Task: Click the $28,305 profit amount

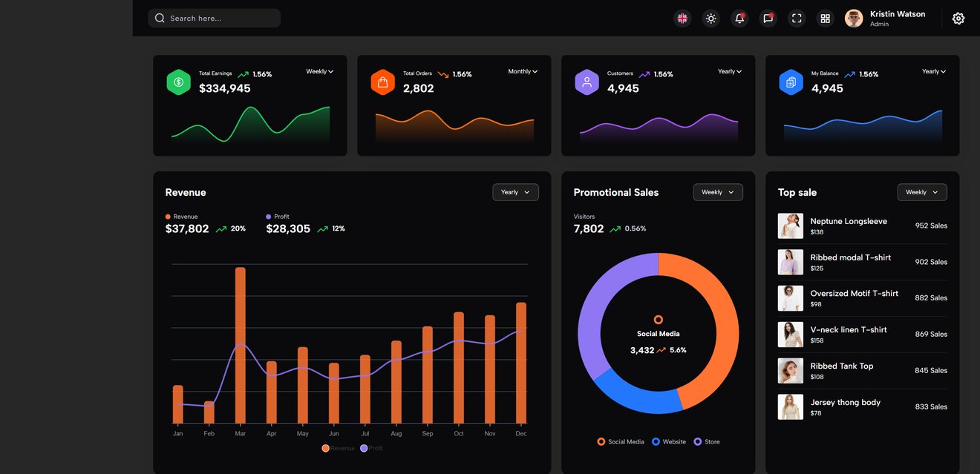Action: pos(288,229)
